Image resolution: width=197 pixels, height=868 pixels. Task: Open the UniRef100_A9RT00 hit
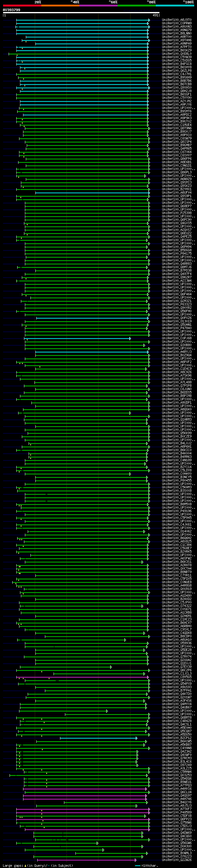tap(177, 37)
